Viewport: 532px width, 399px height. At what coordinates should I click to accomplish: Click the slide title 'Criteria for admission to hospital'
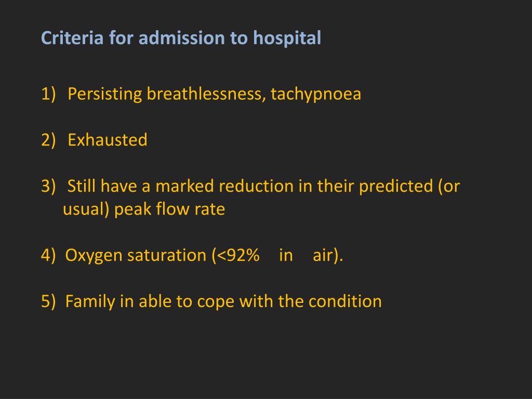click(x=181, y=38)
